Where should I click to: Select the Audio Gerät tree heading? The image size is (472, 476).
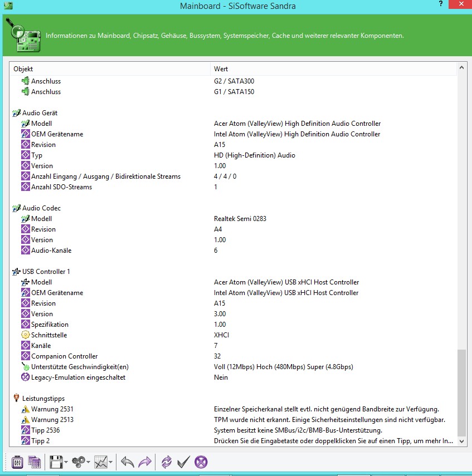(40, 113)
